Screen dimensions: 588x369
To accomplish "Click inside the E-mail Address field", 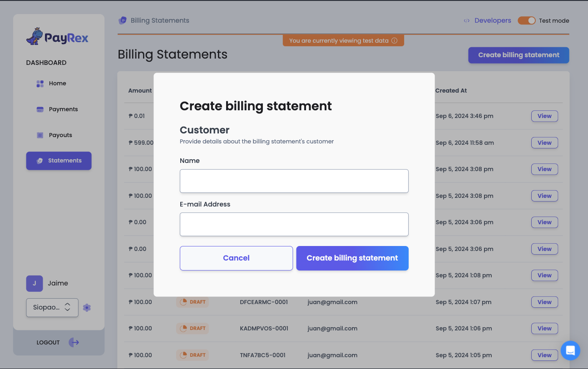I will [294, 224].
